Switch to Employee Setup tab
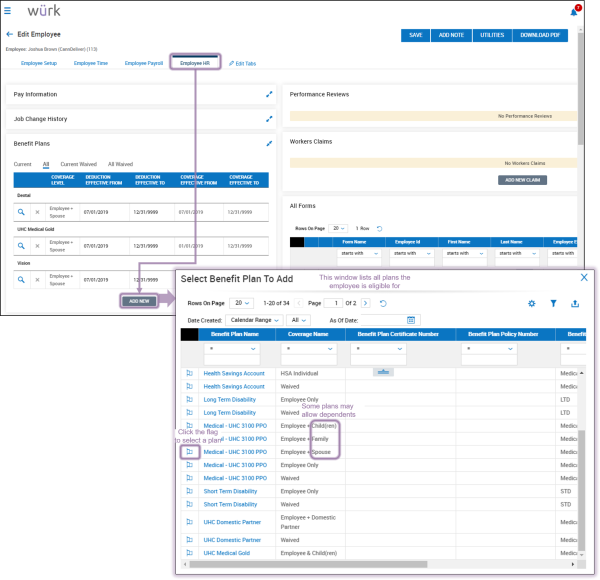The width and height of the screenshot is (600, 580). click(39, 63)
